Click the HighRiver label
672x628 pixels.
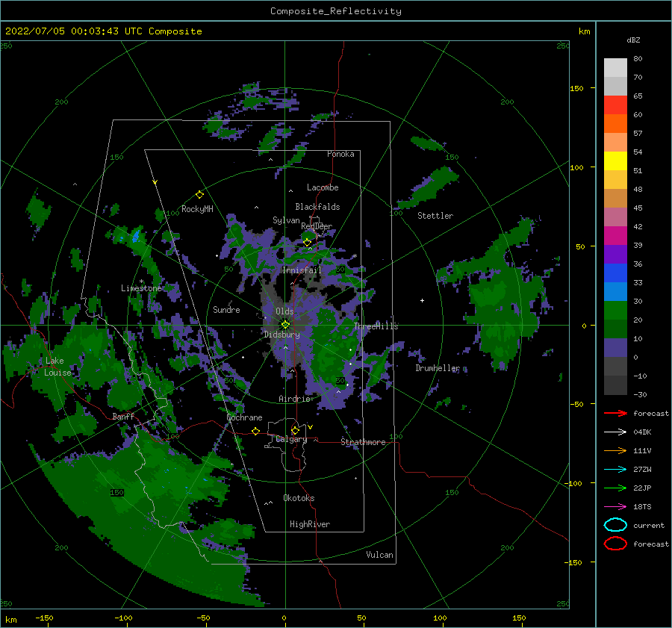[310, 524]
